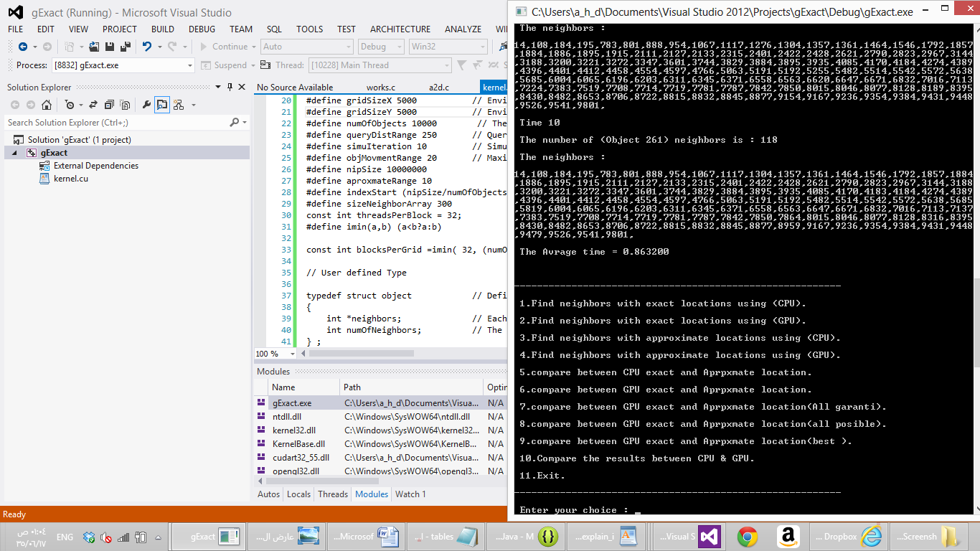Open the EDIT menu
This screenshot has height=551, width=980.
[x=46, y=29]
